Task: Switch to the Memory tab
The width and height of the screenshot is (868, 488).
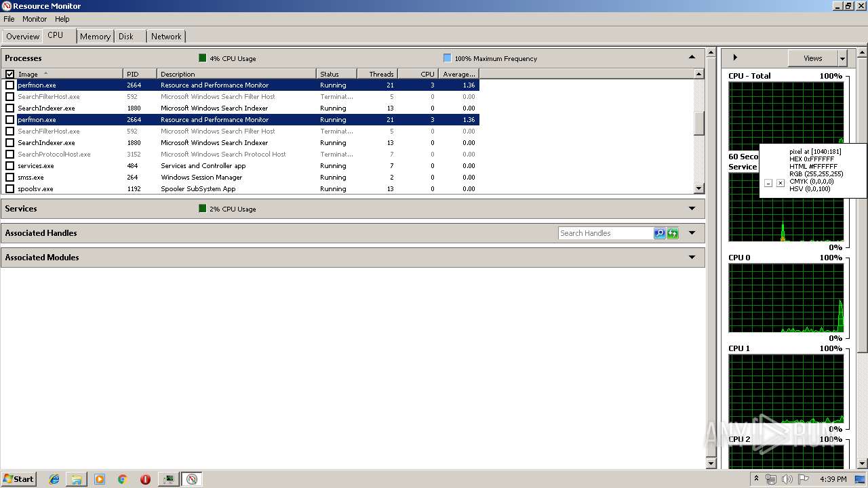Action: [x=95, y=37]
